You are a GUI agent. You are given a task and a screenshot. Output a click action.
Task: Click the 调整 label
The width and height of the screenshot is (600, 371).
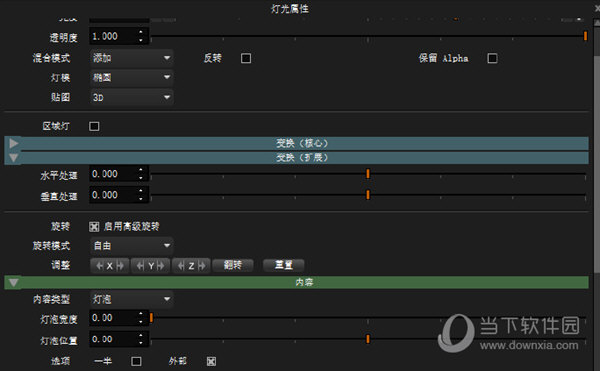click(60, 265)
